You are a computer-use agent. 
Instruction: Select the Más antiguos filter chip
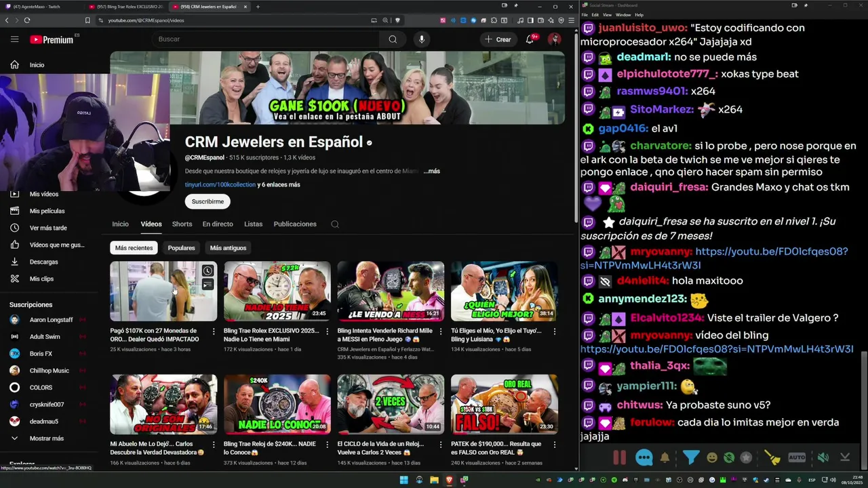click(228, 248)
